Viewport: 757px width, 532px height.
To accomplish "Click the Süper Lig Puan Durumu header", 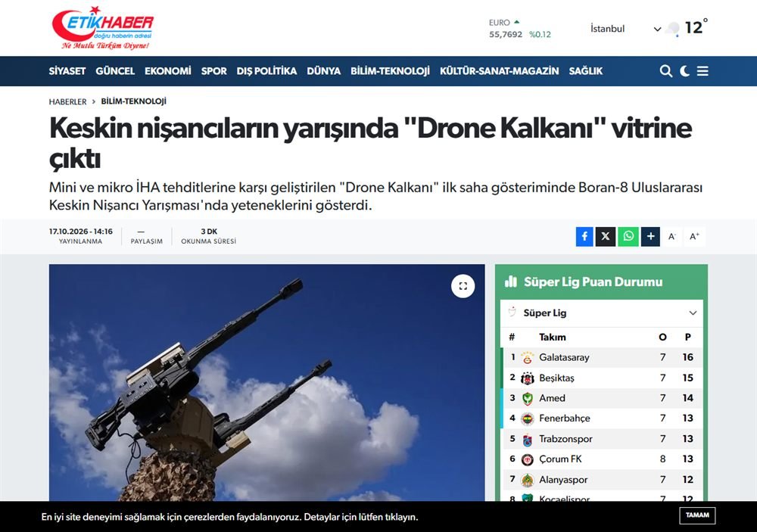I will (593, 282).
